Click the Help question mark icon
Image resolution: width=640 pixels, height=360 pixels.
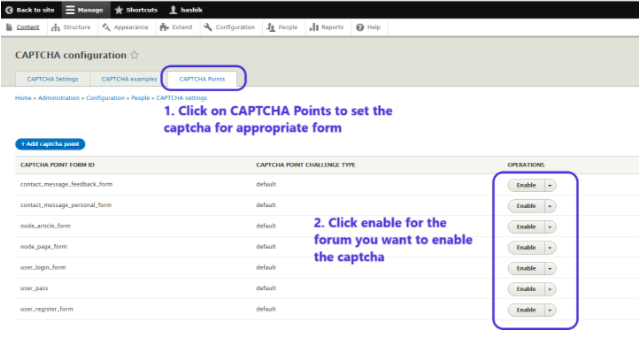pos(360,27)
